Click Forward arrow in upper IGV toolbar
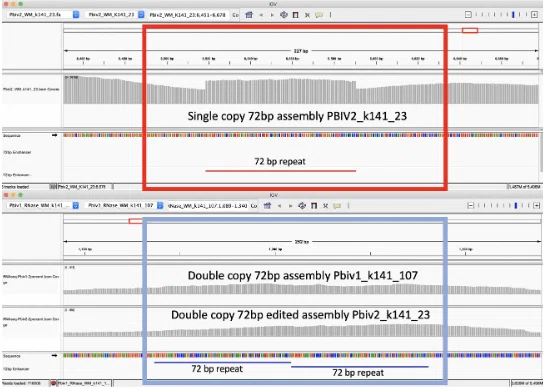 (272, 15)
